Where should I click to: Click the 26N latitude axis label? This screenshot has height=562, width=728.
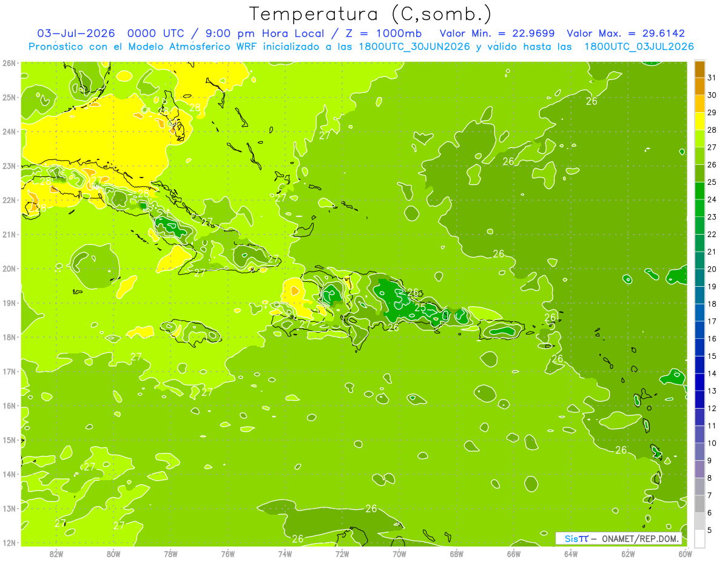[x=9, y=63]
